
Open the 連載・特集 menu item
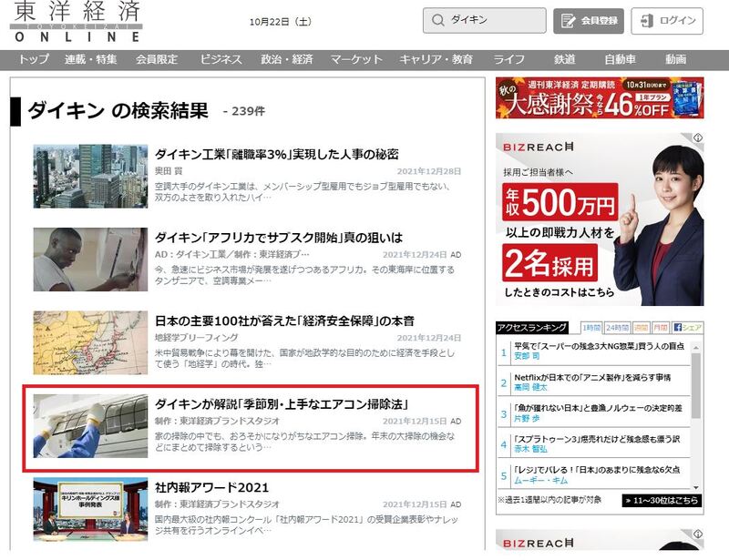click(90, 59)
